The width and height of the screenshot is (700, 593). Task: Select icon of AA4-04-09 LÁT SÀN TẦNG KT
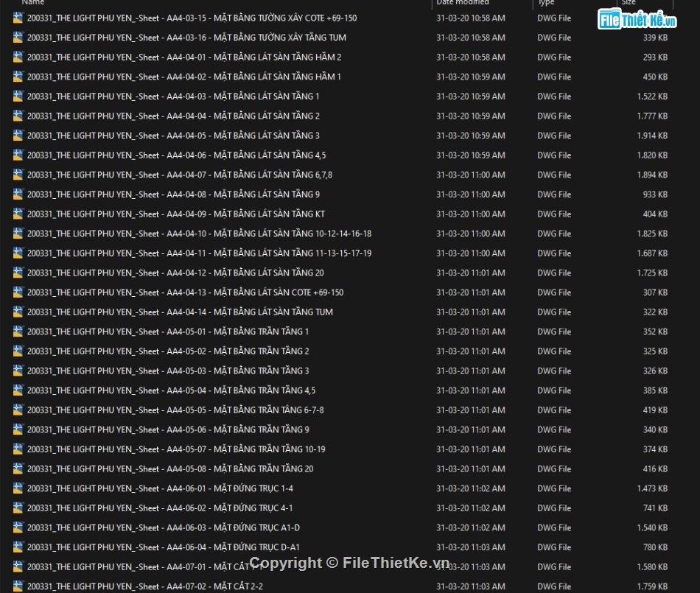(18, 214)
